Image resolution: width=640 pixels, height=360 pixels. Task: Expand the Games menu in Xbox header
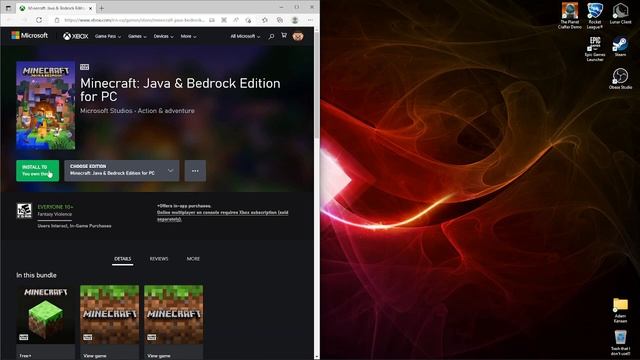[x=137, y=36]
